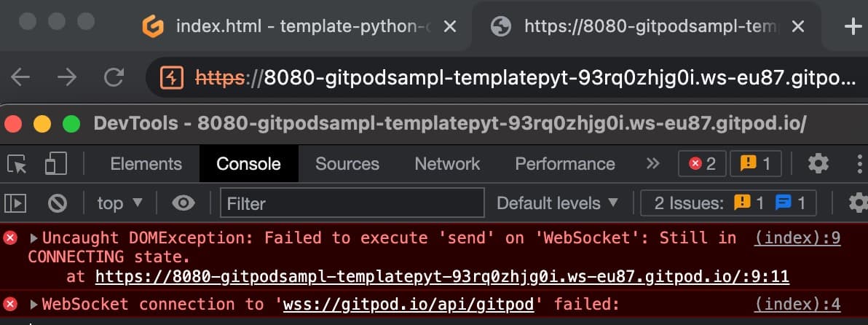Click the red error icon beside WebSocket connection
This screenshot has height=325, width=868.
click(10, 304)
